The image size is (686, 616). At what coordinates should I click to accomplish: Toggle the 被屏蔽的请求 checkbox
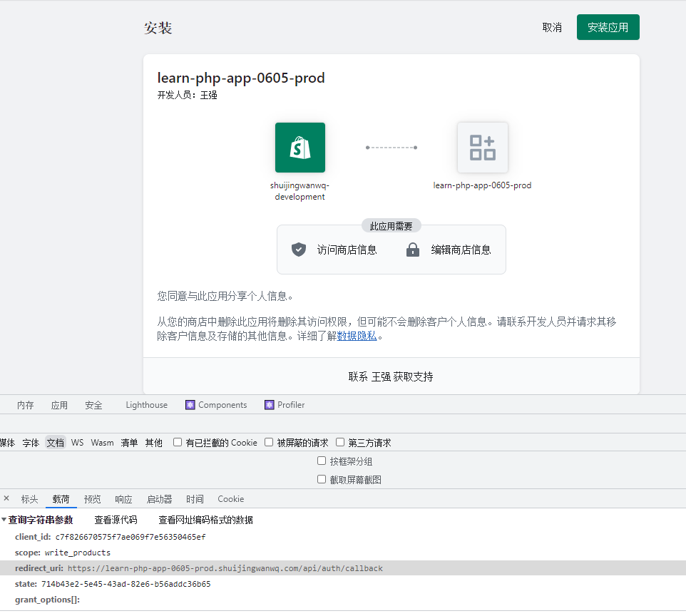pos(269,443)
